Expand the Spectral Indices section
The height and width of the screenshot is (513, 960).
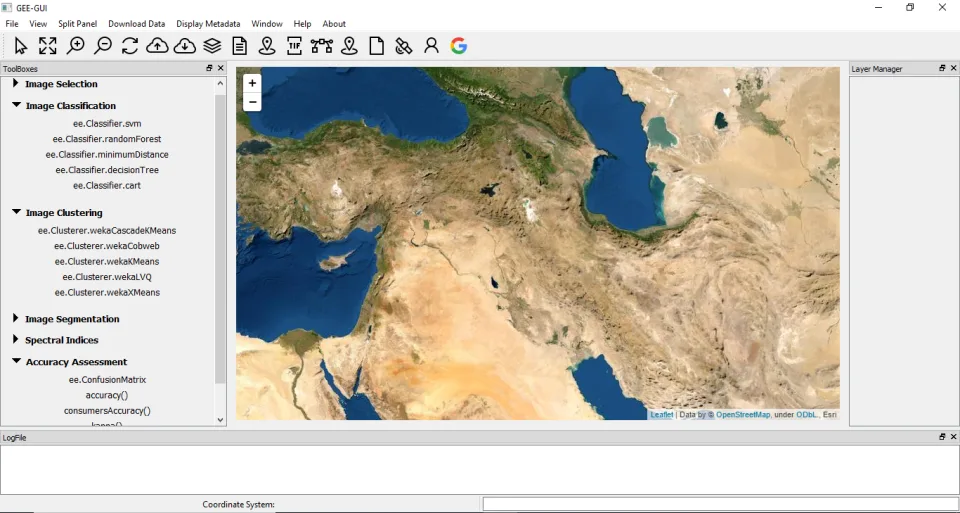click(16, 340)
